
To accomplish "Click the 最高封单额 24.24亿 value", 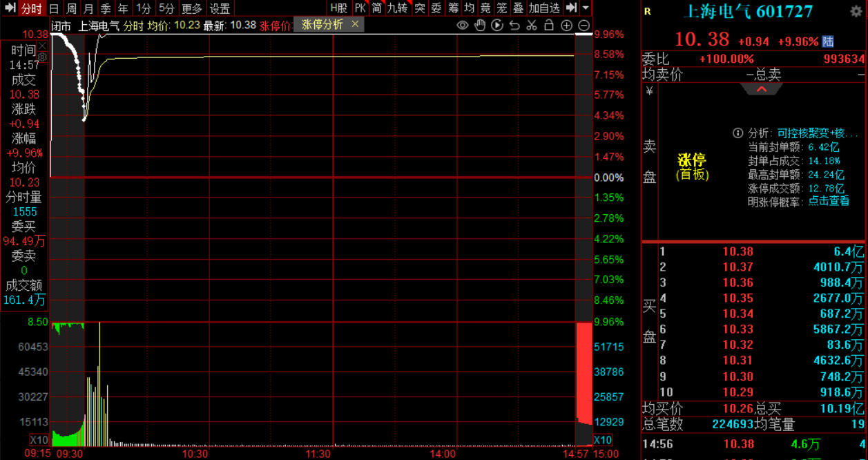I will coord(827,174).
